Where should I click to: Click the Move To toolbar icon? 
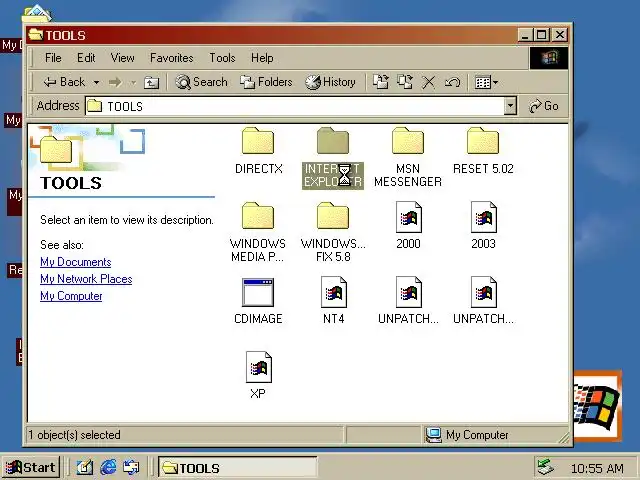click(x=380, y=82)
